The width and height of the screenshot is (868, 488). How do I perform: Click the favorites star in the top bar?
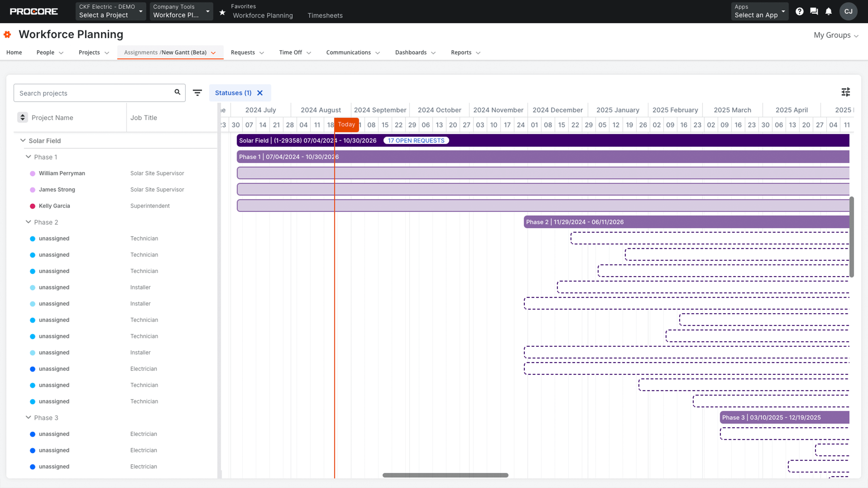coord(222,12)
